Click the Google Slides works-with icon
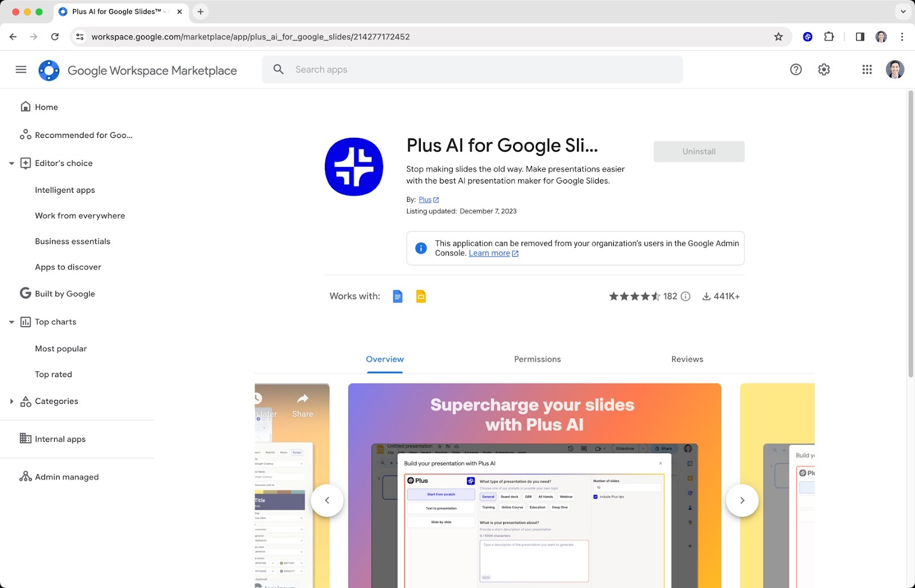 [x=421, y=296]
